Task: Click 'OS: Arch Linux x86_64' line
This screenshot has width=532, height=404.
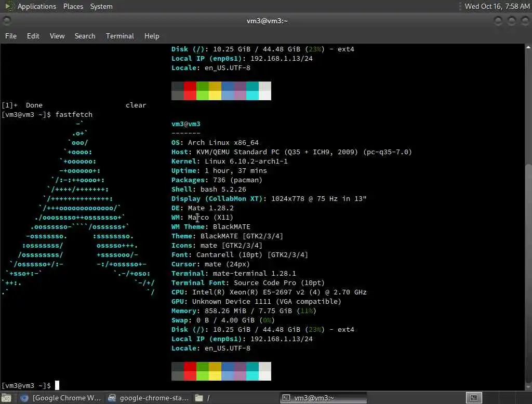Action: point(215,143)
